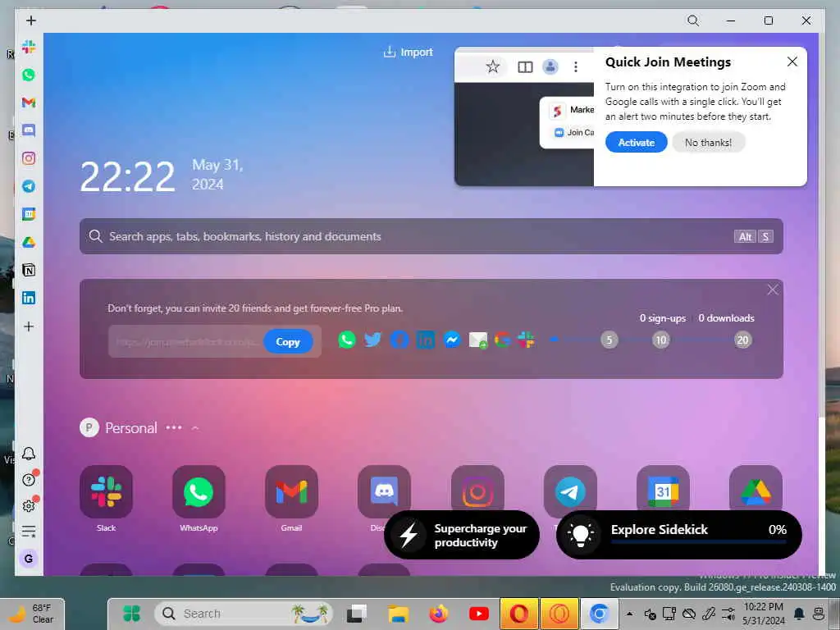Screen dimensions: 840x630
Task: Launch the WhatsApp app tile
Action: (x=199, y=492)
